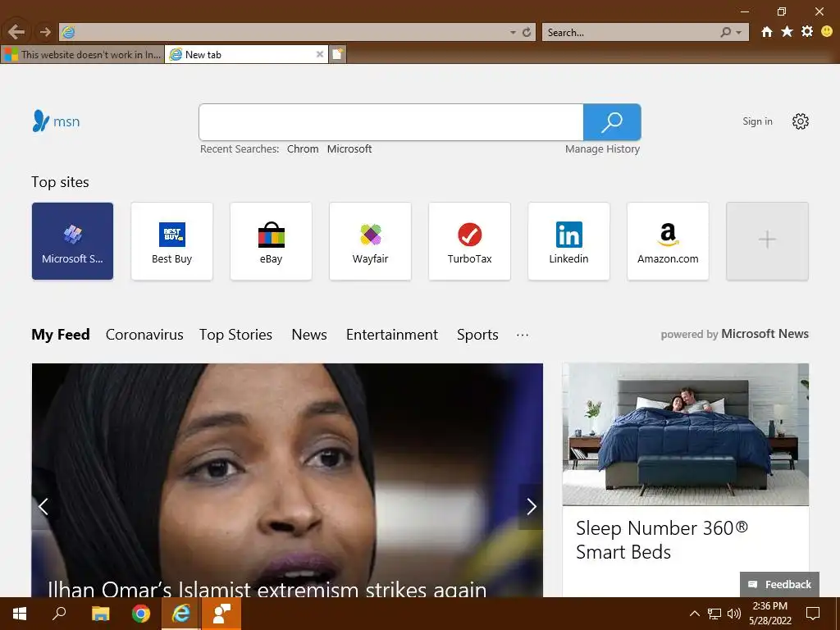Open the taskbar clock showing 2:36 PM
This screenshot has width=840, height=630.
coord(769,614)
